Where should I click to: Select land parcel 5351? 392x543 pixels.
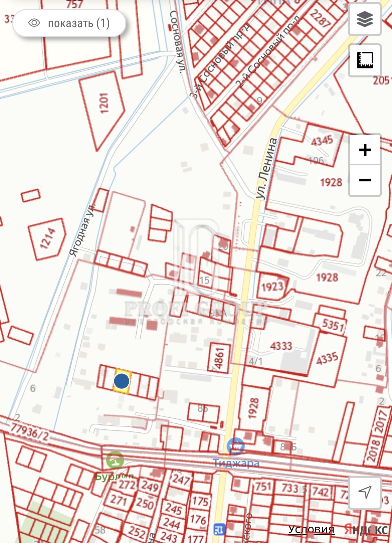[332, 325]
